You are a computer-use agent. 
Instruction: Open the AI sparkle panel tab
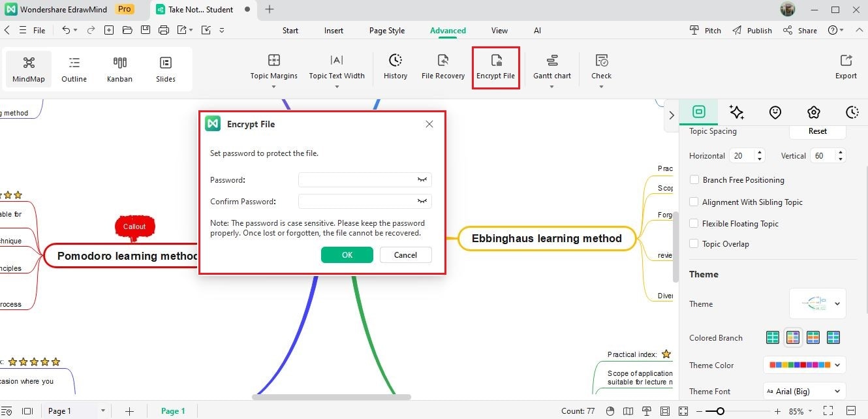(x=737, y=112)
